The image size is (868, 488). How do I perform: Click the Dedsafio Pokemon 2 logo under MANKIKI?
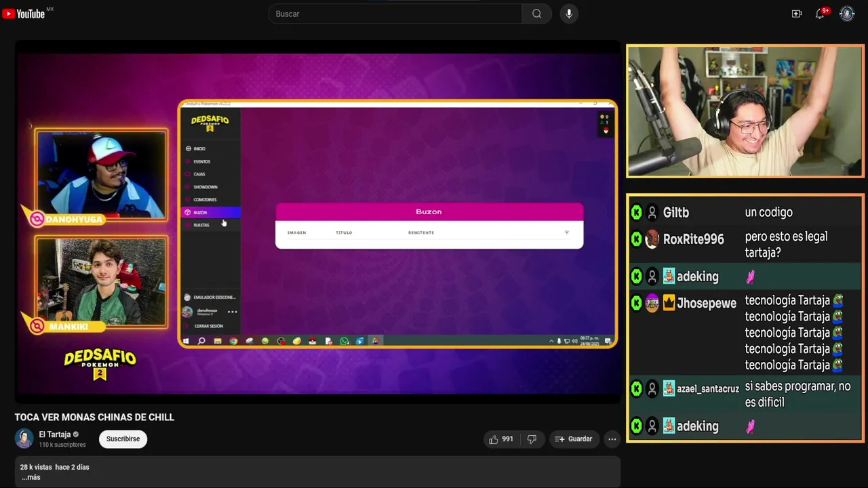100,365
